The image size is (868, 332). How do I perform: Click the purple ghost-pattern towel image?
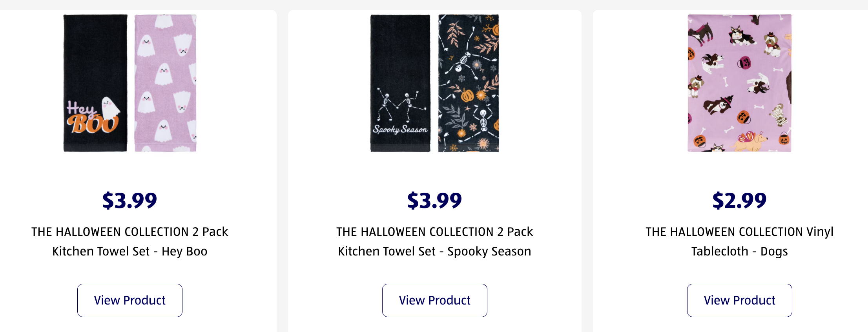(165, 83)
